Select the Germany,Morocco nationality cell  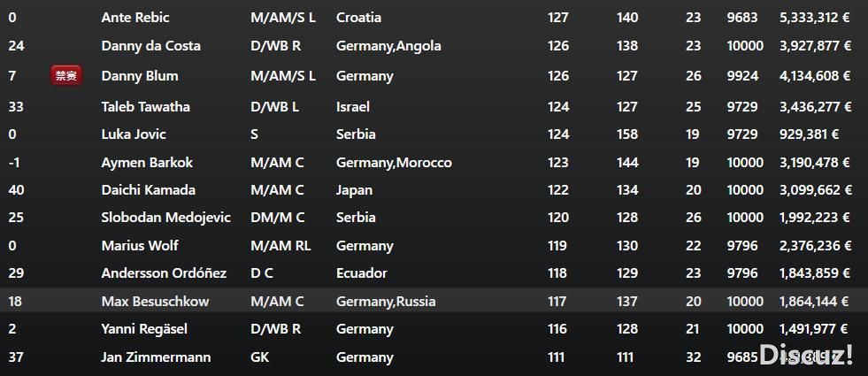click(x=394, y=162)
